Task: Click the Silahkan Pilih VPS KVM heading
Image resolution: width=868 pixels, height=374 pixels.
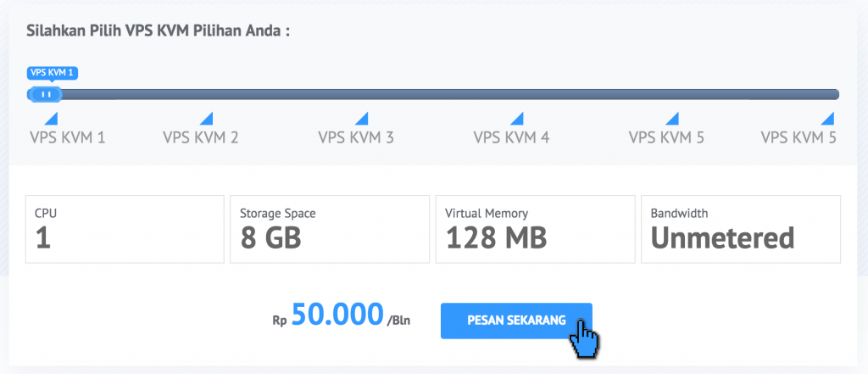Action: coord(159,31)
